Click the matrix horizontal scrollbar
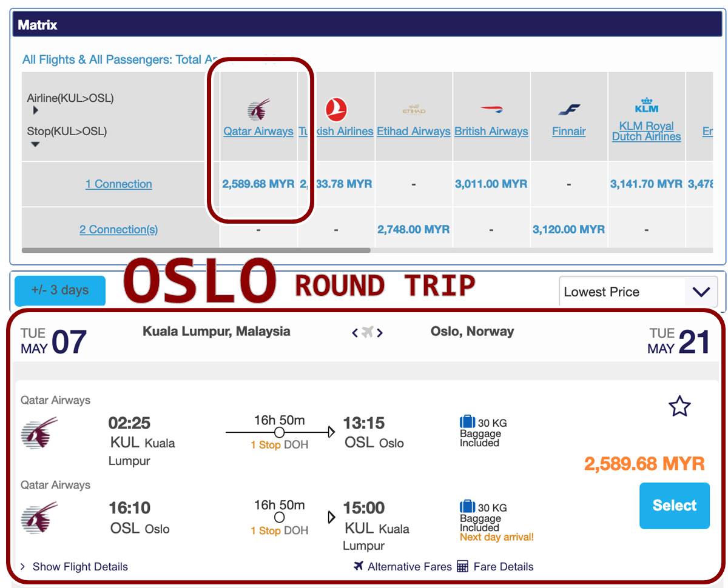The image size is (728, 588). click(x=196, y=250)
